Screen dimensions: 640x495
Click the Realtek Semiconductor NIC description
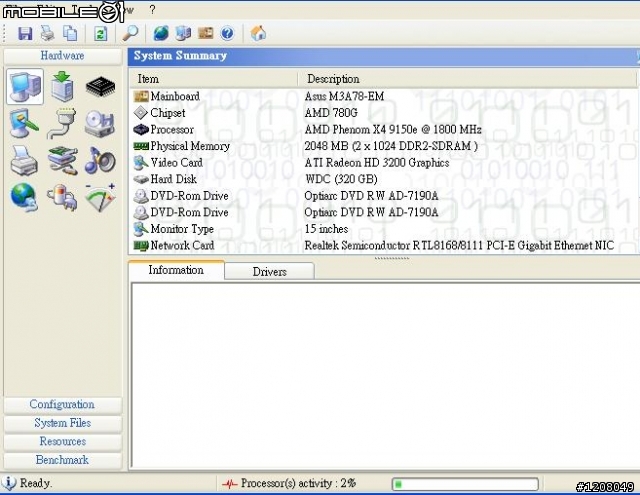pos(459,245)
